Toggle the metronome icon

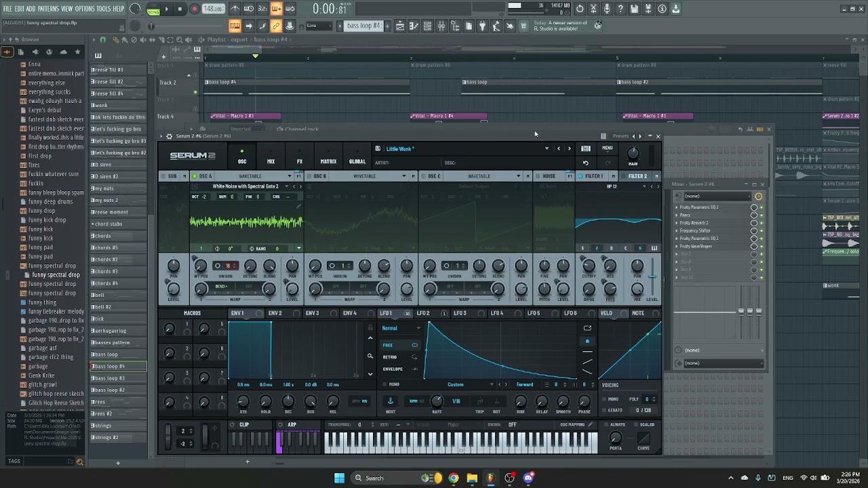point(235,9)
